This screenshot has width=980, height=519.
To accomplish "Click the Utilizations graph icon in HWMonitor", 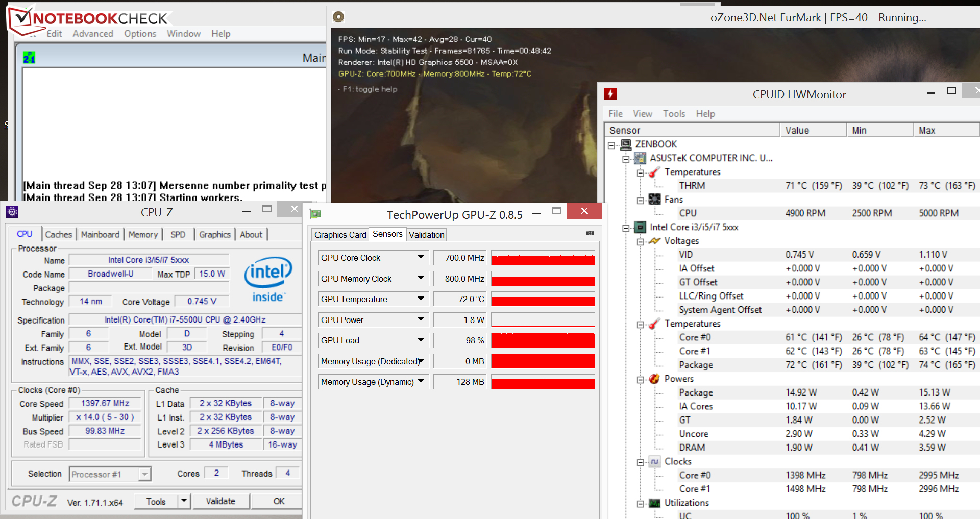I will tap(654, 503).
